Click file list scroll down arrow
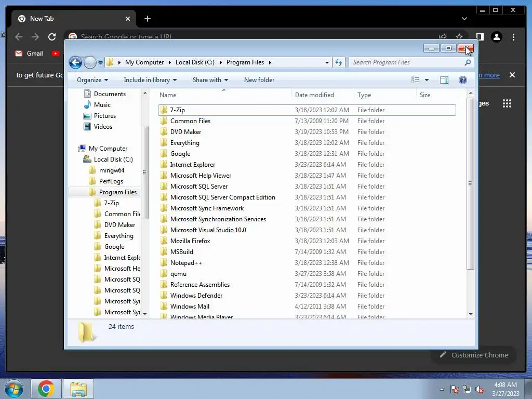The height and width of the screenshot is (399, 532). click(470, 314)
